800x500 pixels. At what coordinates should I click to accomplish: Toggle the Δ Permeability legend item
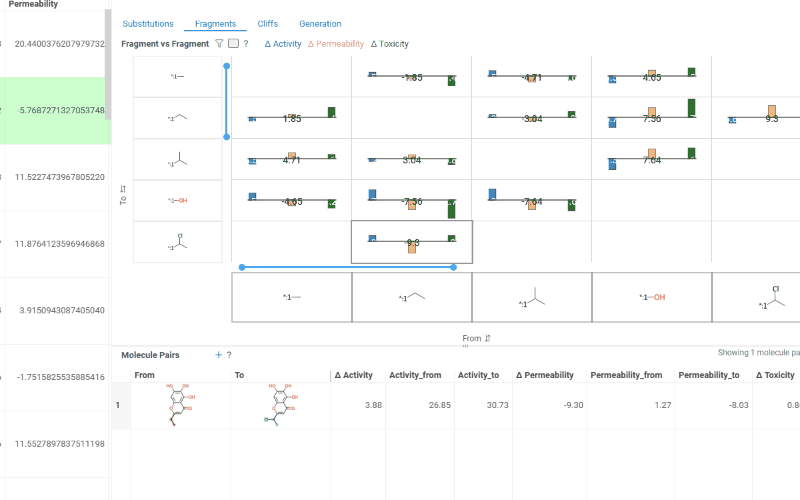[x=336, y=44]
